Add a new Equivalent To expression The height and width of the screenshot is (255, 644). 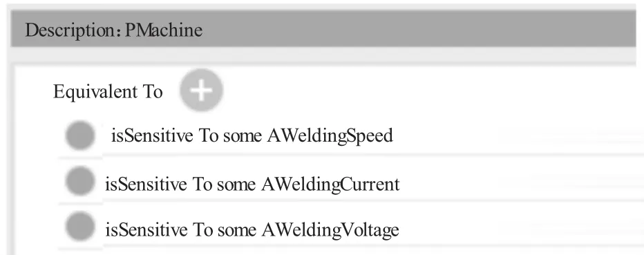[x=201, y=90]
